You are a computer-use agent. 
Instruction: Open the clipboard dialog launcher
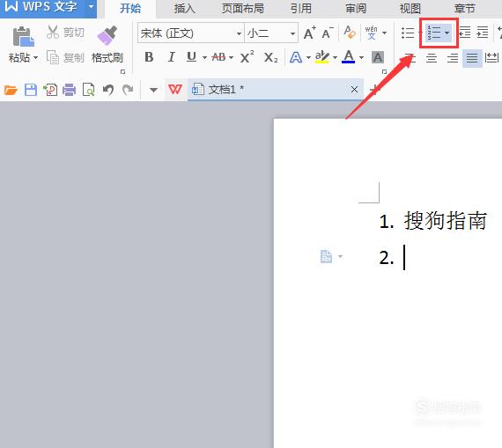[122, 71]
